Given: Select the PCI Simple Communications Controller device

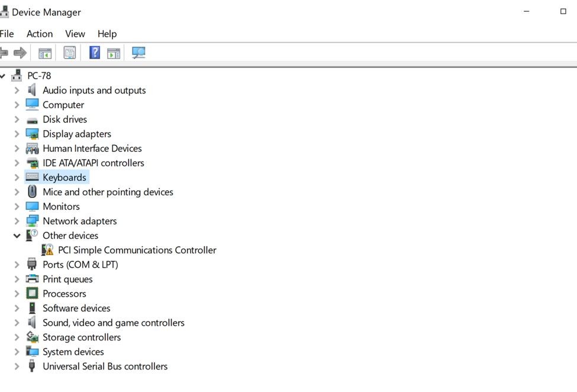Looking at the screenshot, I should coord(136,250).
